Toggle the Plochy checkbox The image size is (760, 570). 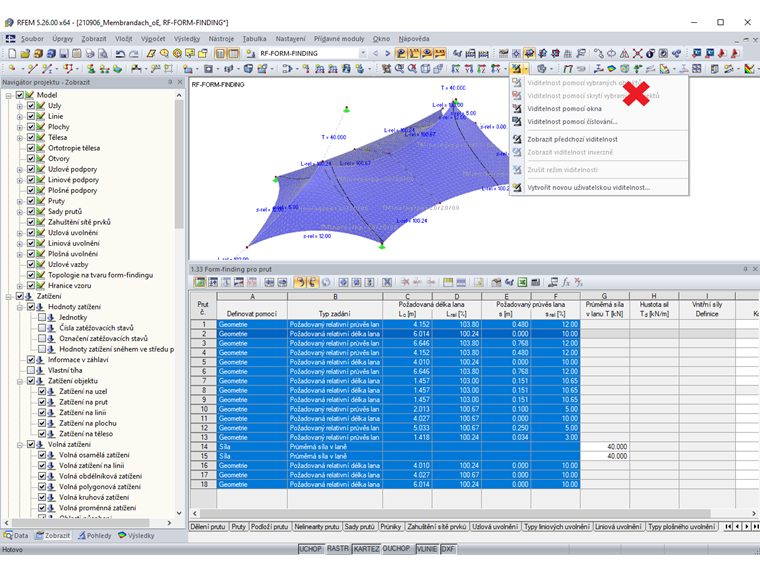coord(31,127)
